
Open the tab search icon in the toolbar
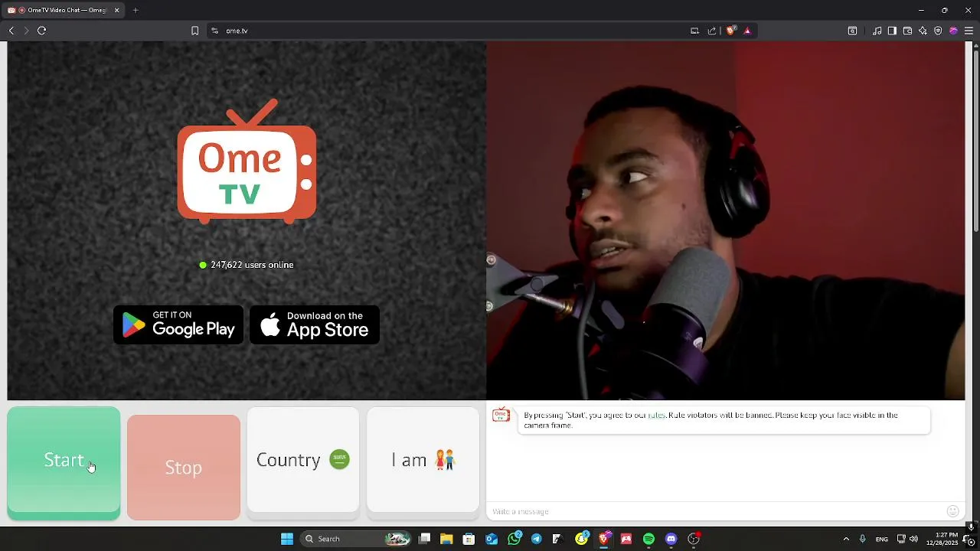[852, 31]
